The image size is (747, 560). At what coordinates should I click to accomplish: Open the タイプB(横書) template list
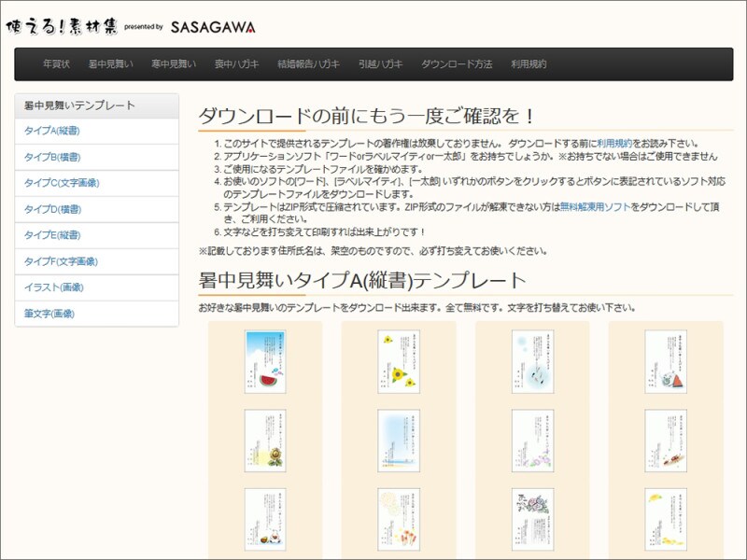click(51, 155)
